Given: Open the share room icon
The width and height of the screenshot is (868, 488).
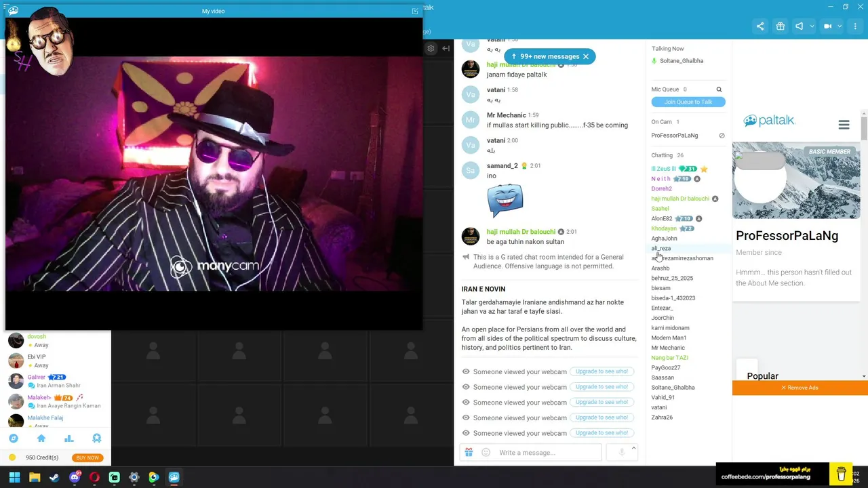Looking at the screenshot, I should pos(760,26).
